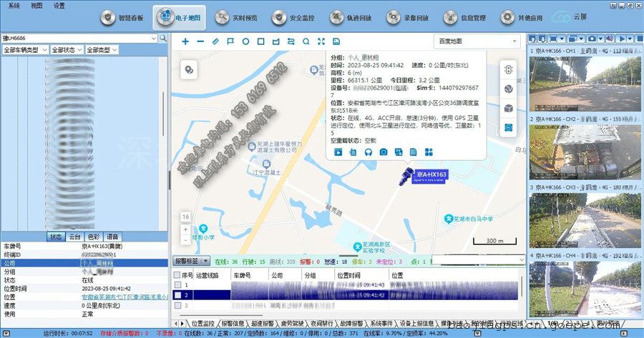
Task: Open the 百度地图 map source dropdown
Action: [476, 41]
